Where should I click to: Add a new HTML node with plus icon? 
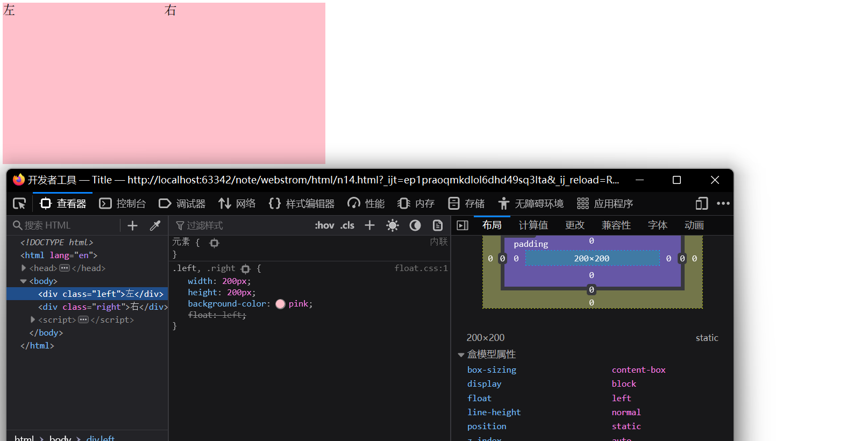tap(132, 225)
